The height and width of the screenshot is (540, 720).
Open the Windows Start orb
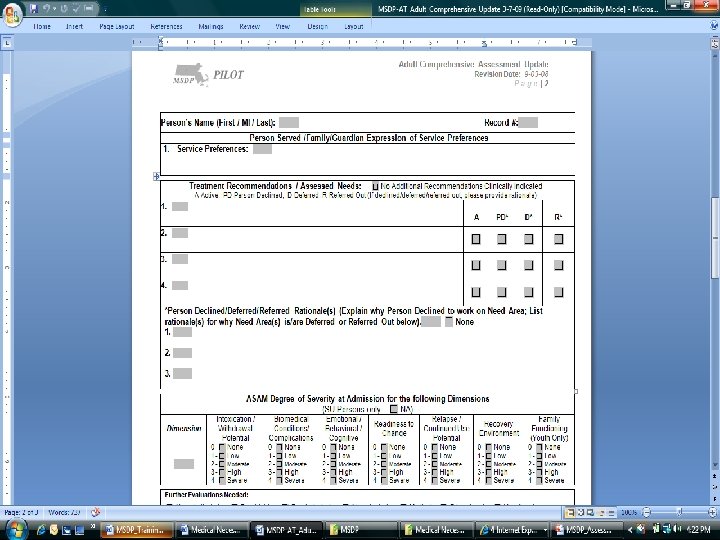pos(15,529)
